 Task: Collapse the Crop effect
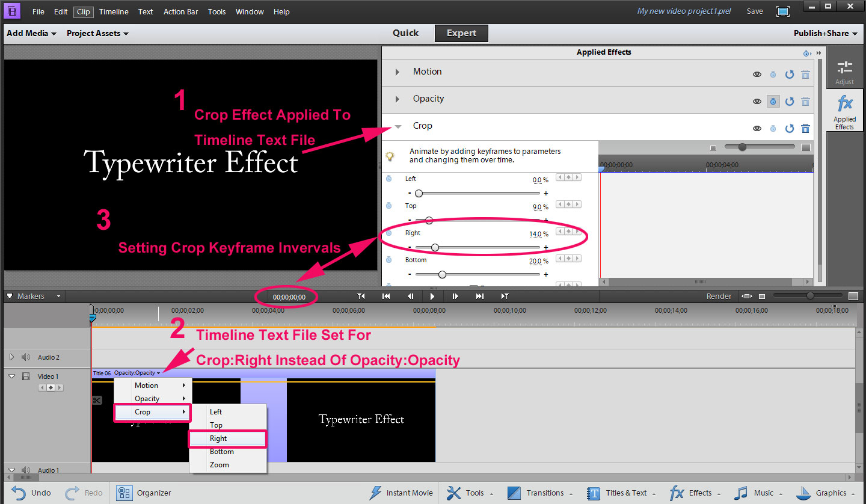(398, 126)
